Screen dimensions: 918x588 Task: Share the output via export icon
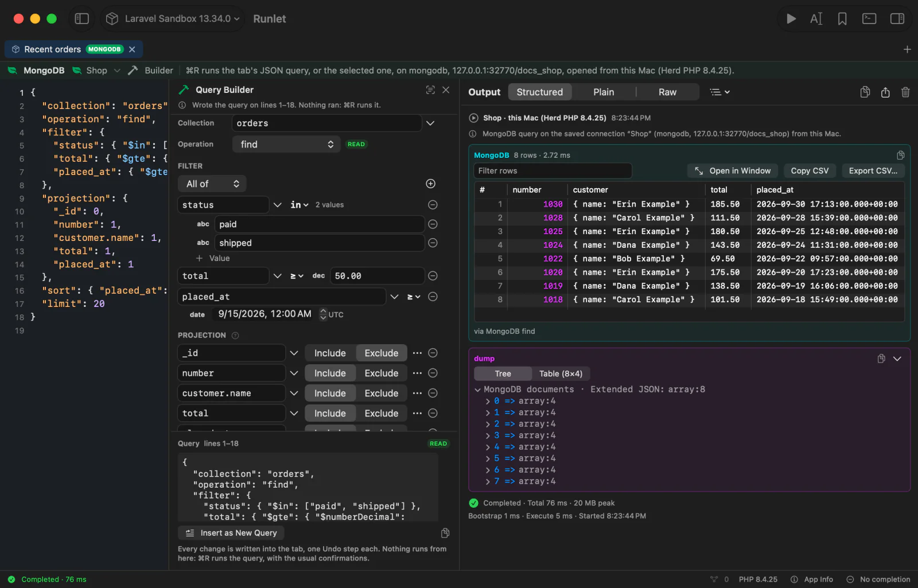(885, 92)
